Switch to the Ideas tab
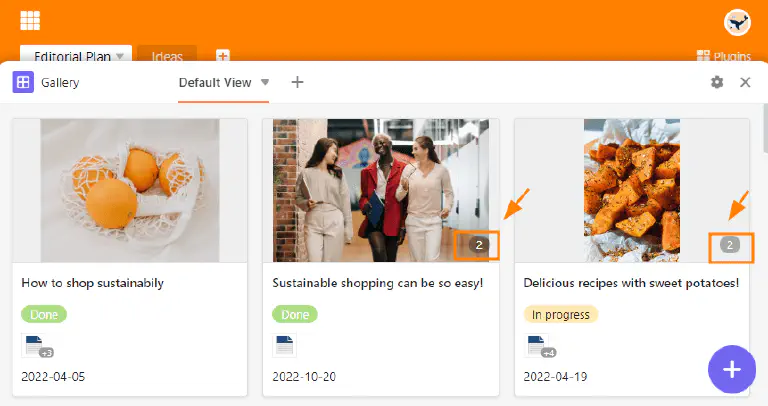Image resolution: width=768 pixels, height=406 pixels. point(167,56)
